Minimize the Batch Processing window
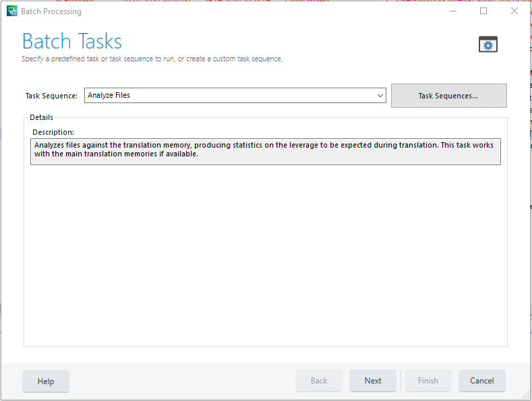 tap(452, 11)
